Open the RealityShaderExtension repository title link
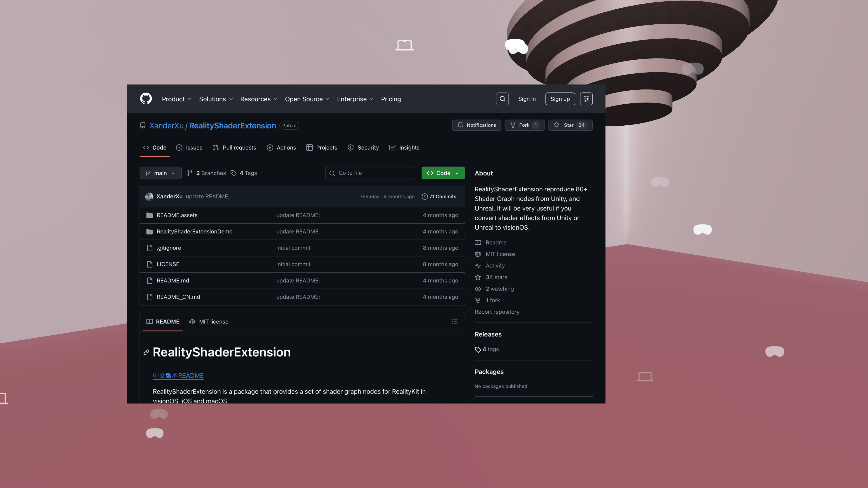 click(233, 126)
